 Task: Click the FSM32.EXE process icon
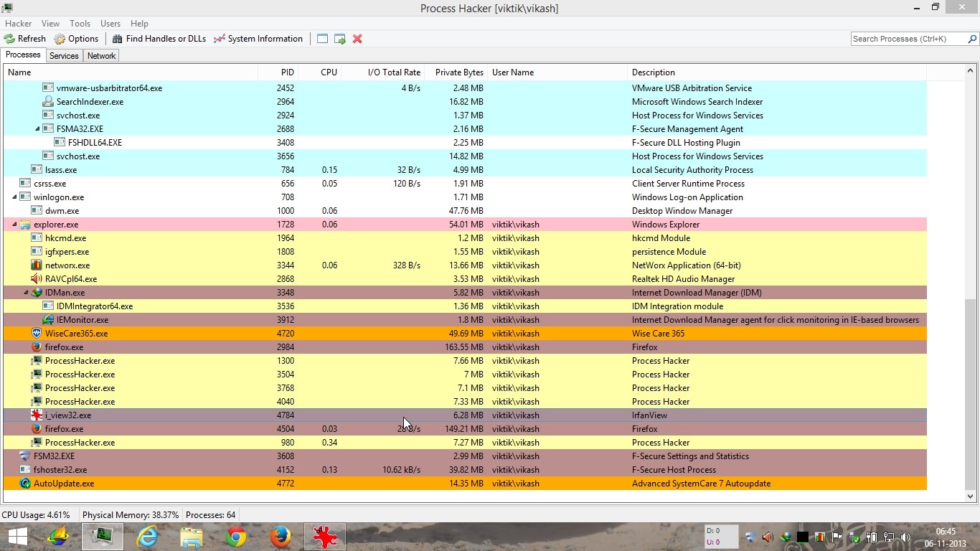[25, 456]
